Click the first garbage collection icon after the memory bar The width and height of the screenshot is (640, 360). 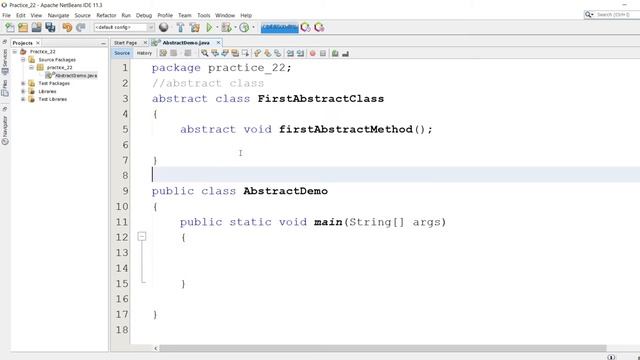(305, 27)
